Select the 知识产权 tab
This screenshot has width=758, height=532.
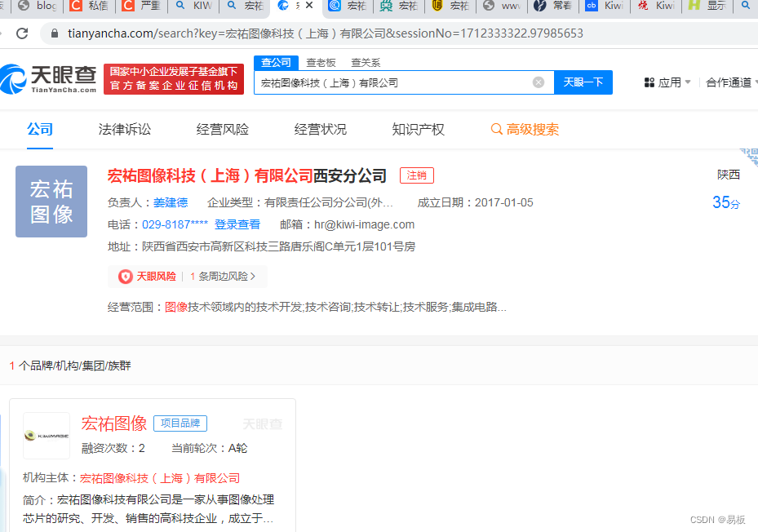pos(418,129)
